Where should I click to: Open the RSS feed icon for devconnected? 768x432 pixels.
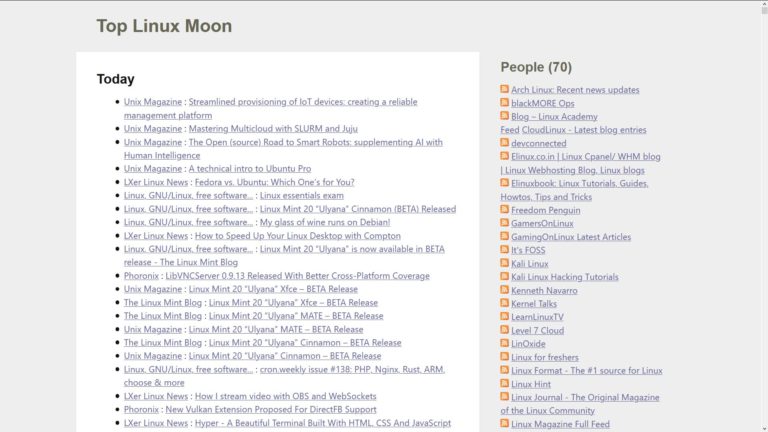tap(505, 143)
